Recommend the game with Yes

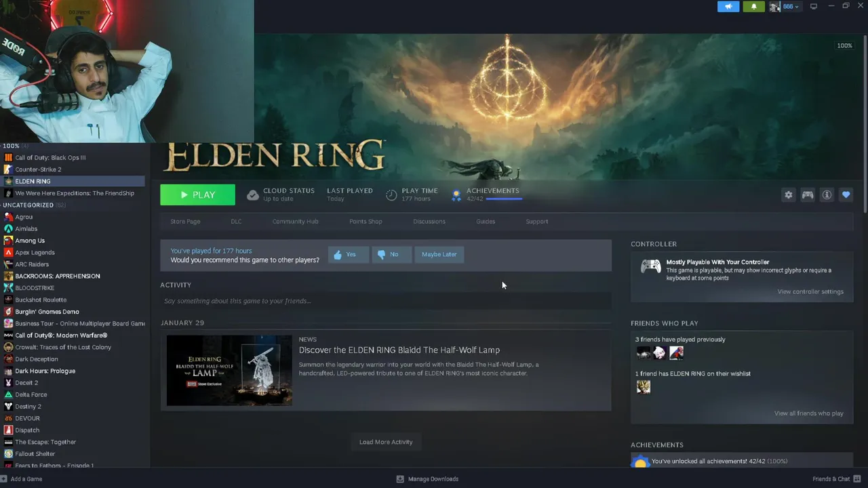click(348, 254)
